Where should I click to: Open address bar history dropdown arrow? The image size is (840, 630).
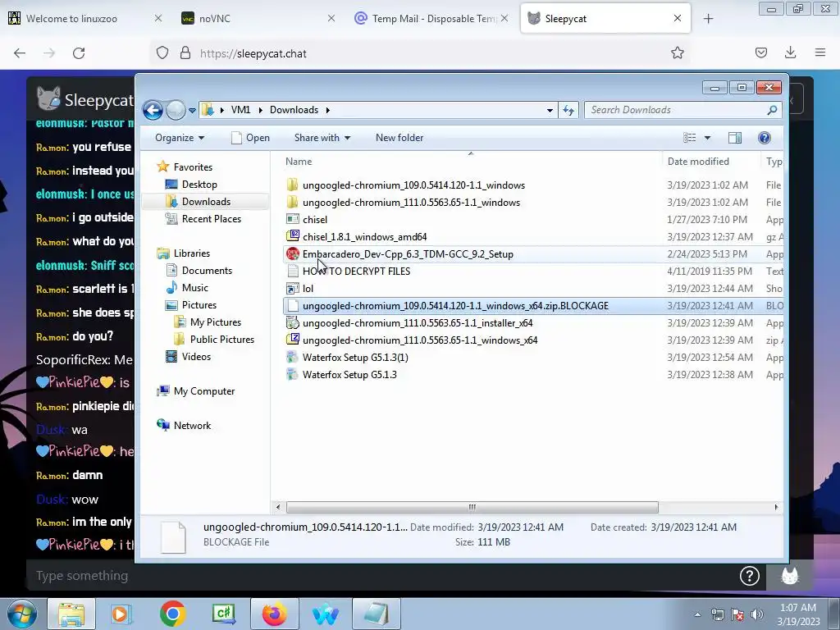(x=550, y=111)
